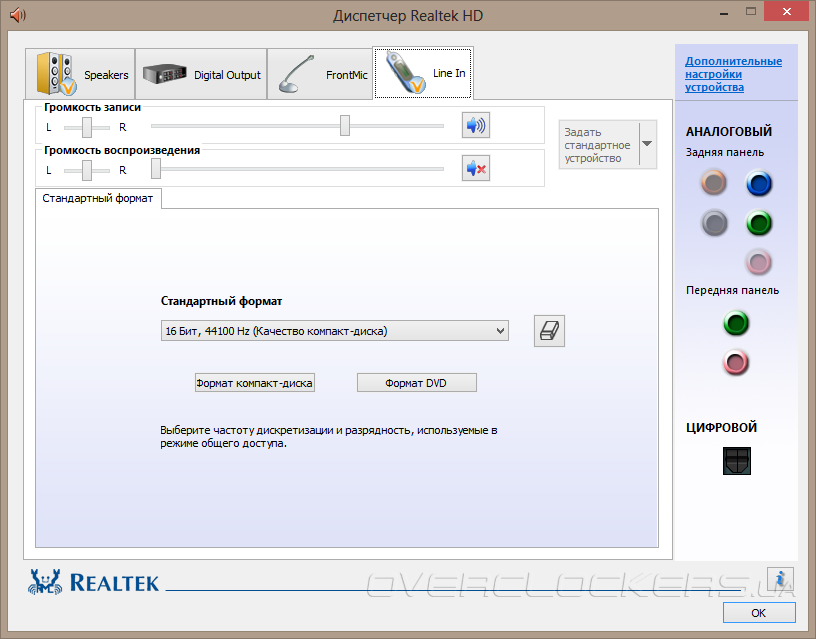
Task: Click the digital optical output connector icon
Action: [736, 461]
